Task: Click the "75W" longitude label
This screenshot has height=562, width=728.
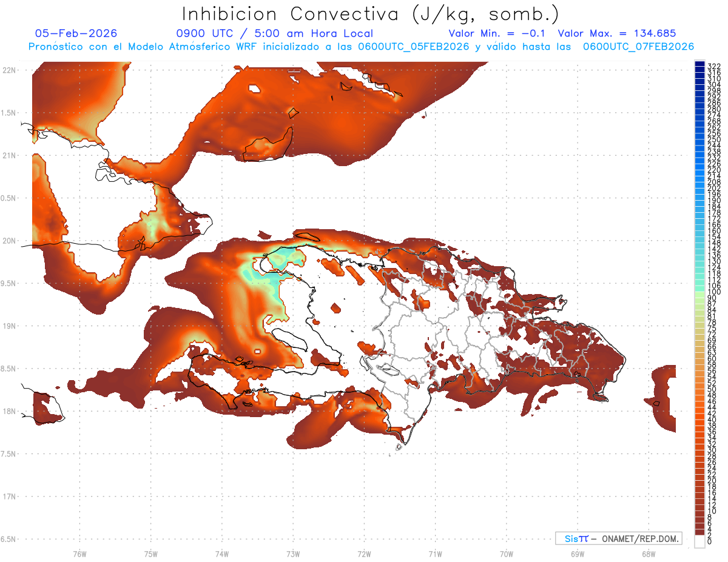Action: [151, 554]
